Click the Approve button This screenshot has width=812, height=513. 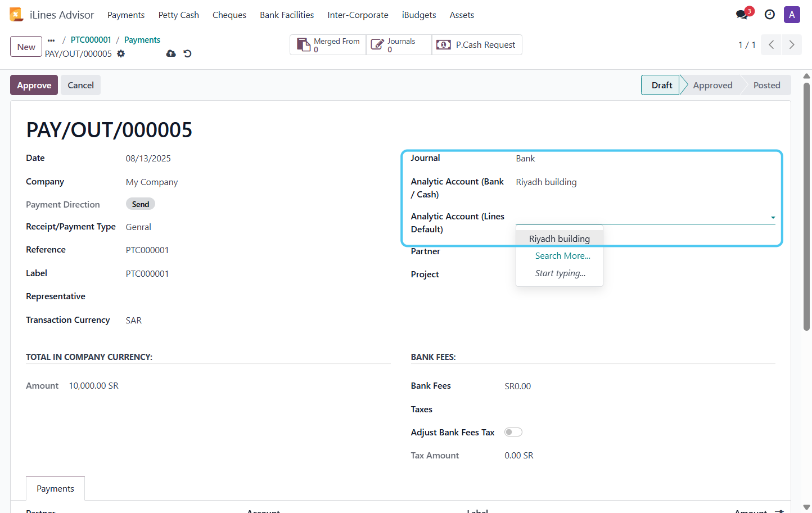point(34,85)
